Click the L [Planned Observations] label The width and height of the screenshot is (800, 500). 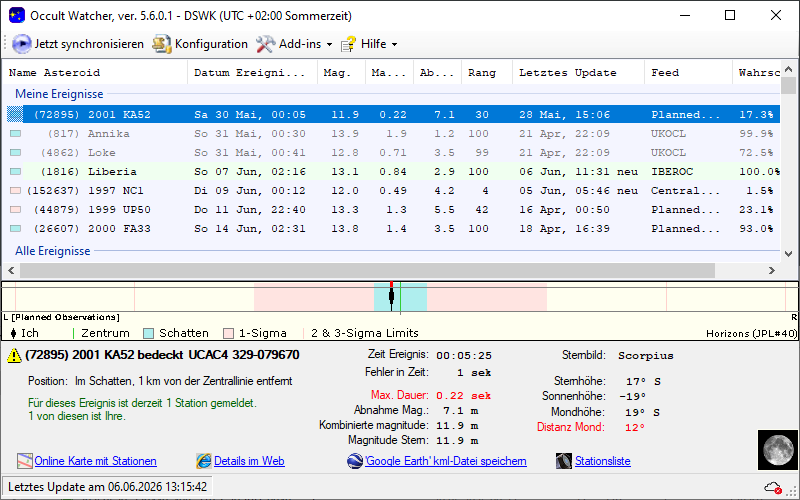coord(61,317)
